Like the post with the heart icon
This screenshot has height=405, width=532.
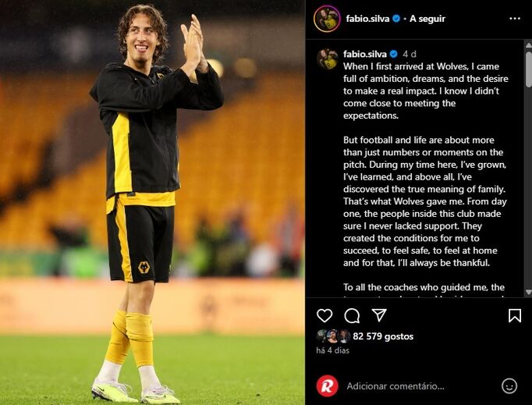(x=325, y=316)
